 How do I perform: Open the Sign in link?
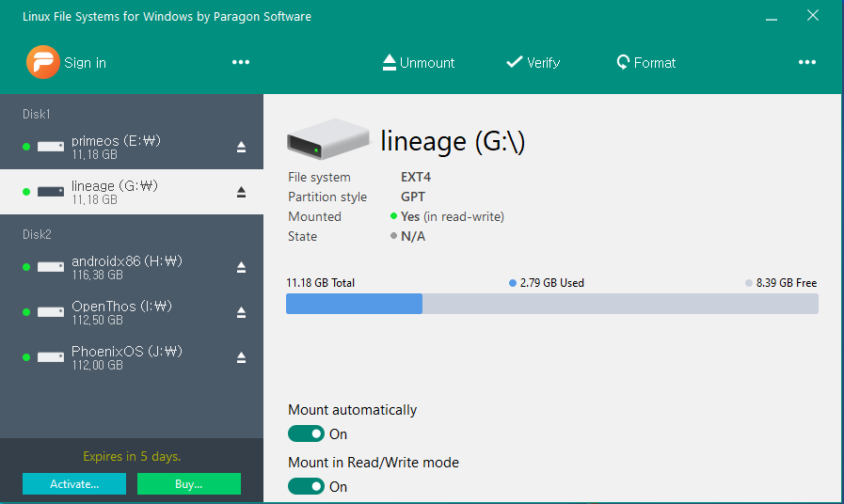85,63
